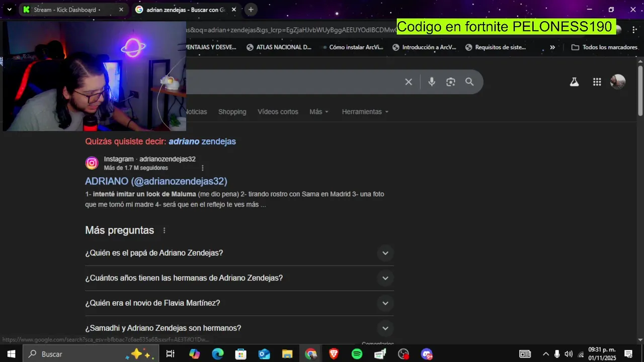Open Discord from the taskbar
The height and width of the screenshot is (362, 644).
427,354
